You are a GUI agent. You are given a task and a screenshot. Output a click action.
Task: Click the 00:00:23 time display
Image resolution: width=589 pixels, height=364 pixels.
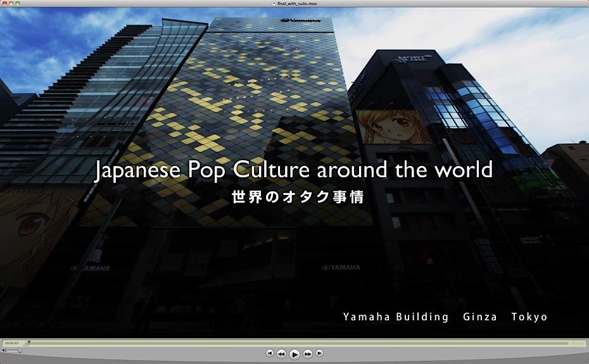[11, 343]
